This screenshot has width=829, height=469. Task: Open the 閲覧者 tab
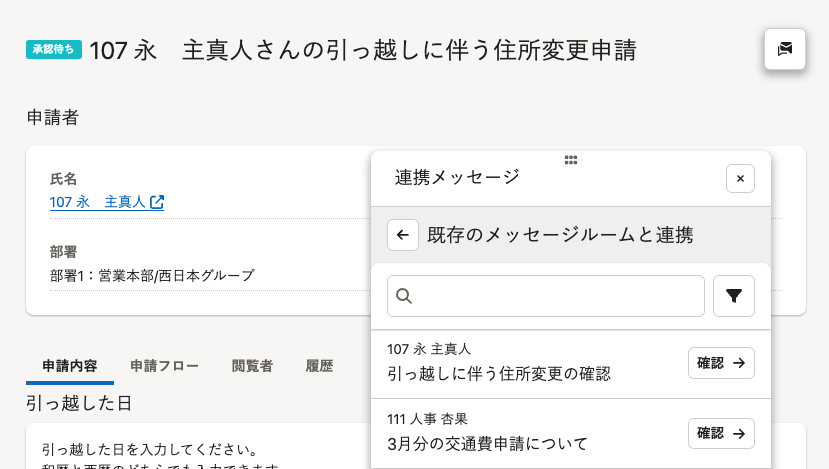[252, 366]
